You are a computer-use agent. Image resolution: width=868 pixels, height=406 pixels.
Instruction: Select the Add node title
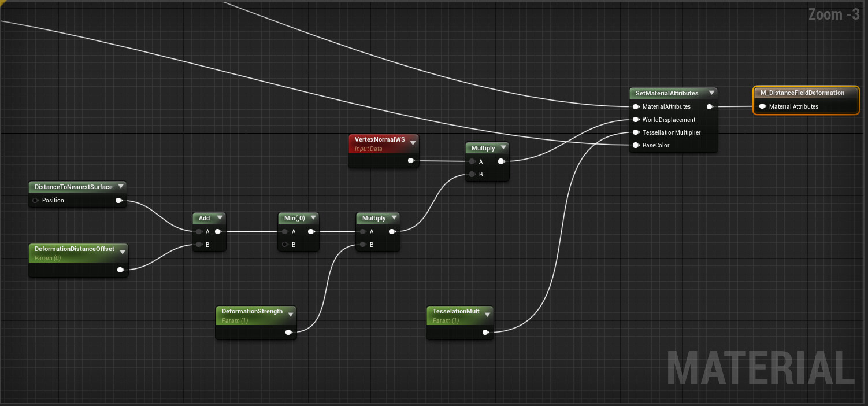coord(205,218)
